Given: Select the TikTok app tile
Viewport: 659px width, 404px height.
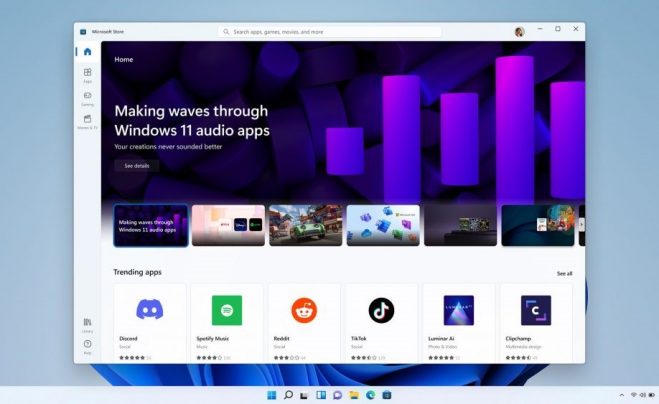Looking at the screenshot, I should pos(381,322).
